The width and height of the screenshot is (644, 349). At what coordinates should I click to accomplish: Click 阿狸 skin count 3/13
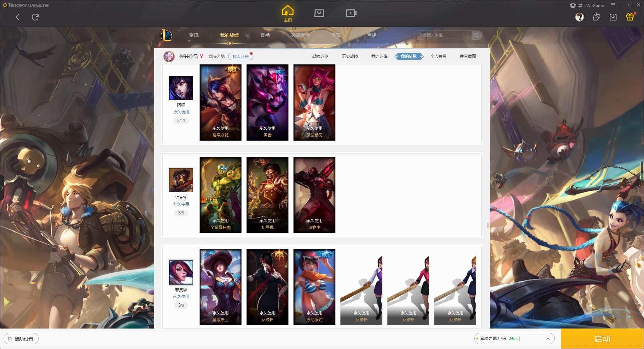(x=181, y=121)
